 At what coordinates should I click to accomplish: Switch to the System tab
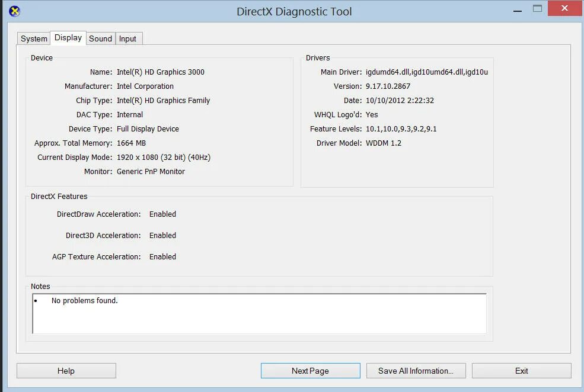pyautogui.click(x=34, y=38)
